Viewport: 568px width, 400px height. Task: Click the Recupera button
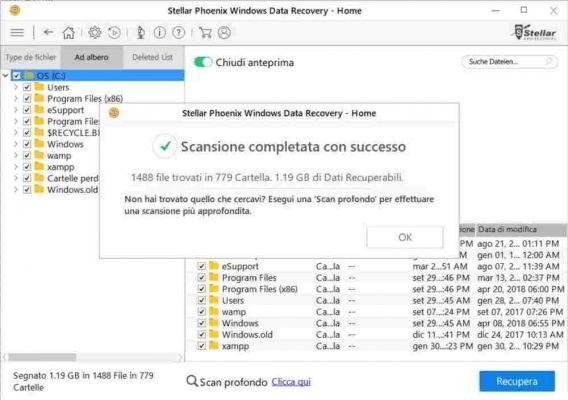pos(517,381)
